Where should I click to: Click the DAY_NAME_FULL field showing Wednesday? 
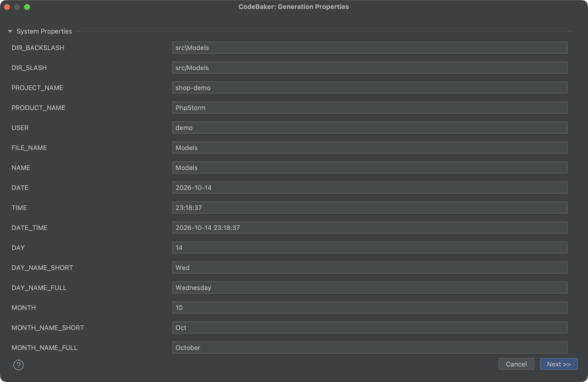[370, 288]
